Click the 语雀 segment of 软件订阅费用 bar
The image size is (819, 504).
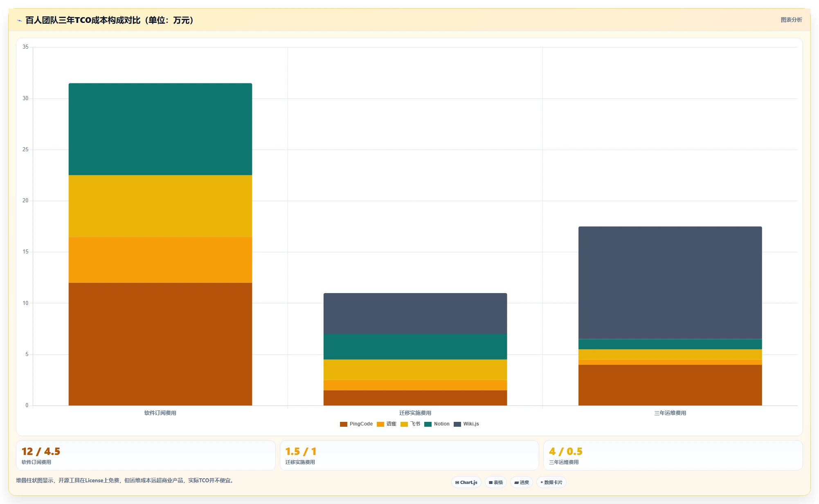(x=160, y=260)
